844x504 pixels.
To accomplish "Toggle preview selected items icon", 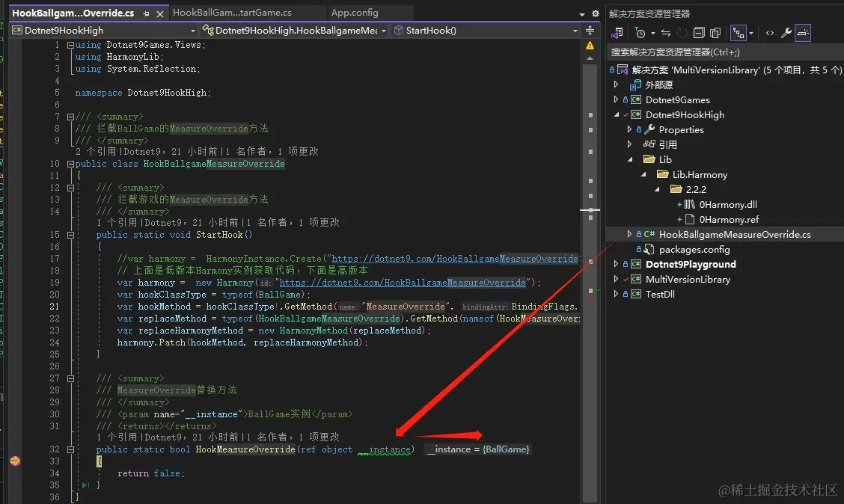I will [x=803, y=34].
